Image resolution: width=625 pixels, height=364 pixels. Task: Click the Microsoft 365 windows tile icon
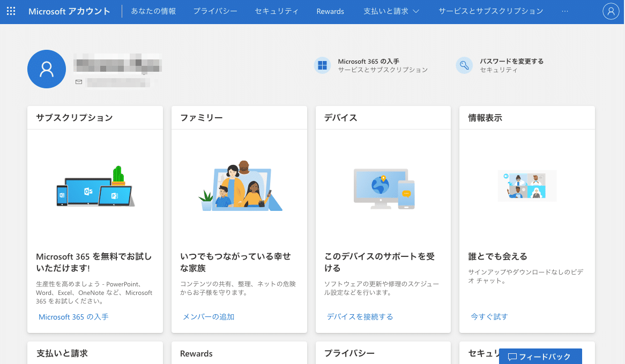click(x=323, y=65)
